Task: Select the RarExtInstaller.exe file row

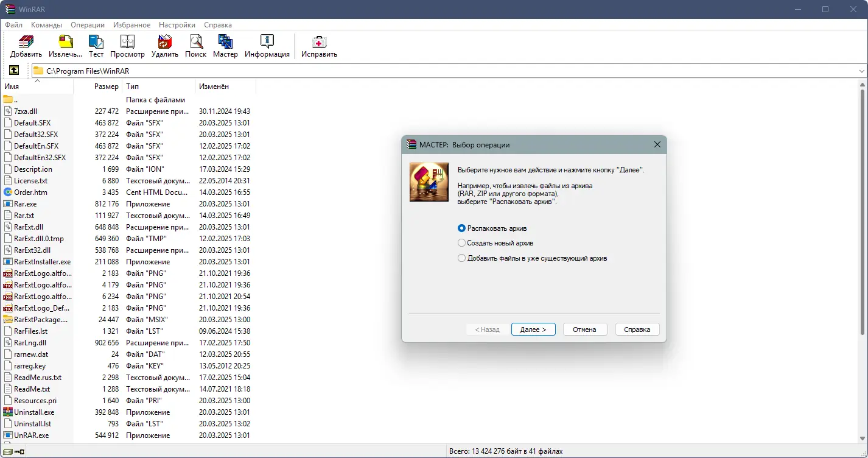Action: [128, 262]
